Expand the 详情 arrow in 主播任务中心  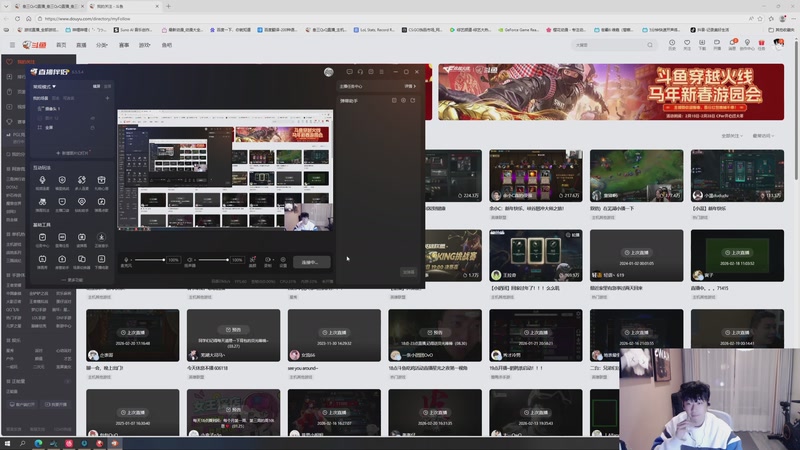click(x=410, y=86)
